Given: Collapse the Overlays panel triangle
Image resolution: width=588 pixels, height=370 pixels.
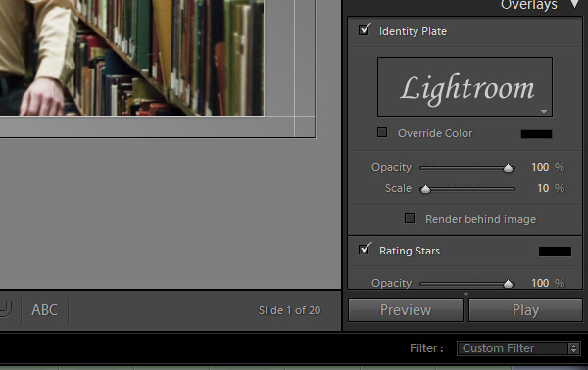Looking at the screenshot, I should [x=575, y=4].
